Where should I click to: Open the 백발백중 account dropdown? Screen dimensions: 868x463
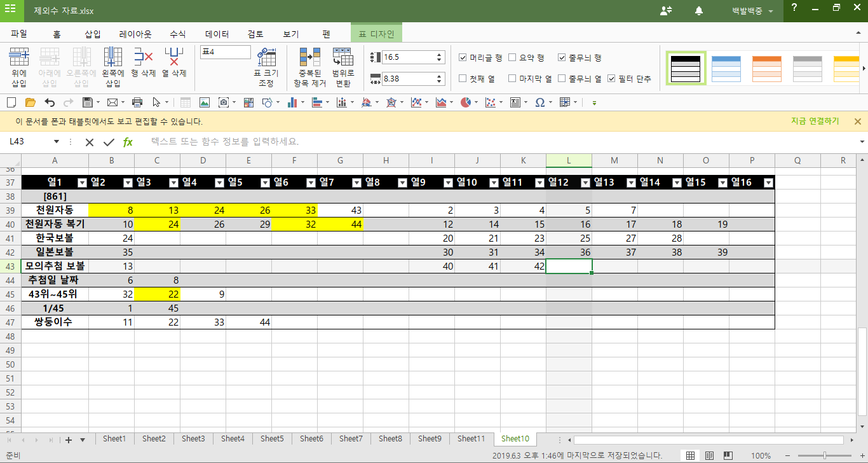[752, 11]
